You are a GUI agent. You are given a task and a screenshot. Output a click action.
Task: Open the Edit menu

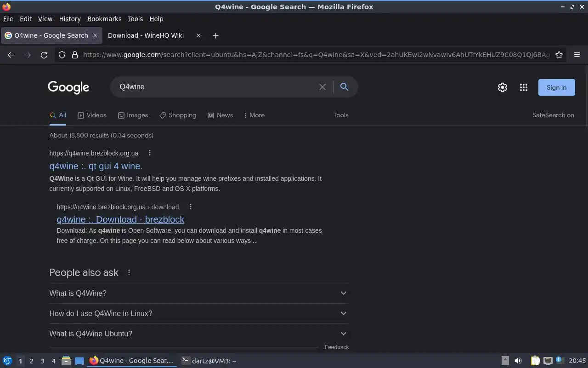[26, 19]
